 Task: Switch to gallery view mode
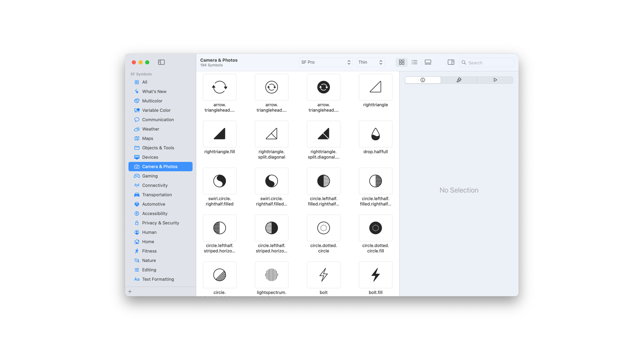click(x=428, y=62)
